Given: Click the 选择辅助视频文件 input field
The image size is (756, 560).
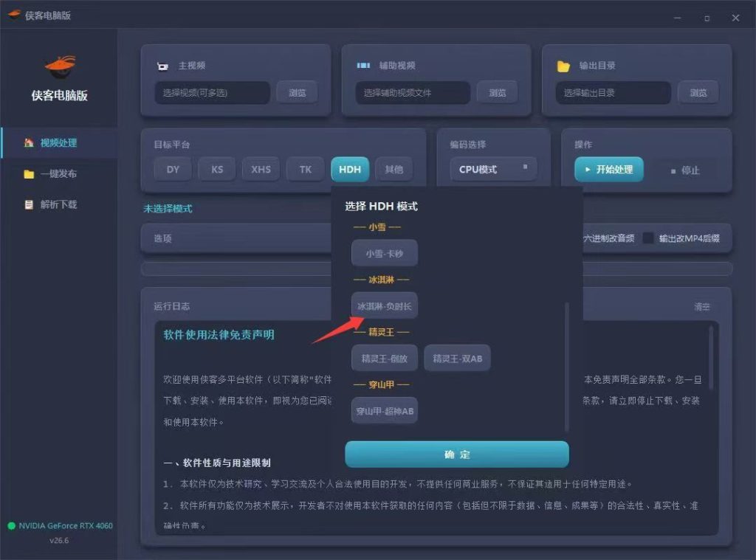Looking at the screenshot, I should (413, 92).
